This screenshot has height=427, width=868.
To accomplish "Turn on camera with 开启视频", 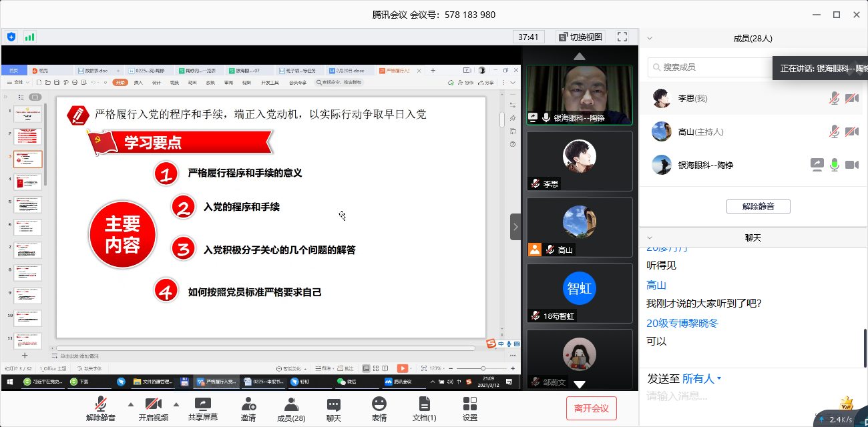I will pos(154,408).
